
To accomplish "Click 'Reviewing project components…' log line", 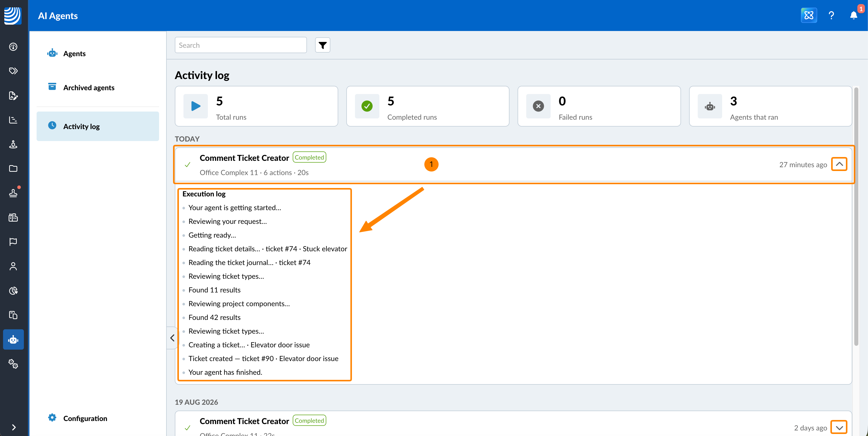I will (x=239, y=304).
